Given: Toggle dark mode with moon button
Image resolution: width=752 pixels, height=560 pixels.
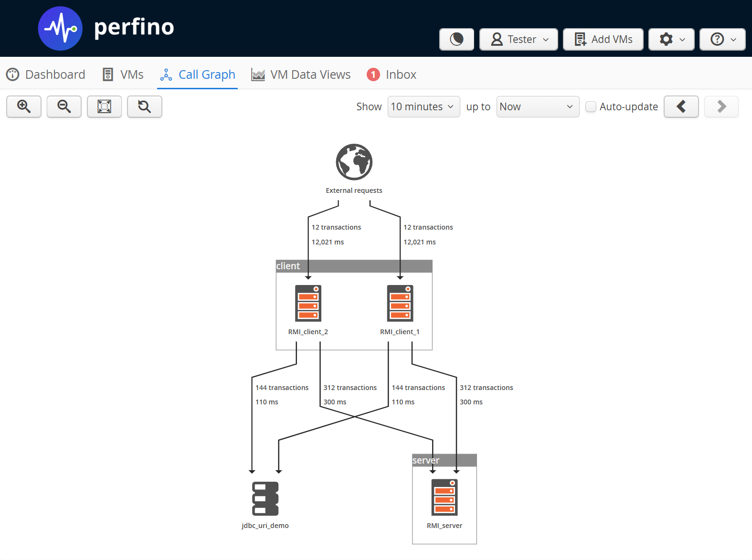Looking at the screenshot, I should [x=456, y=39].
